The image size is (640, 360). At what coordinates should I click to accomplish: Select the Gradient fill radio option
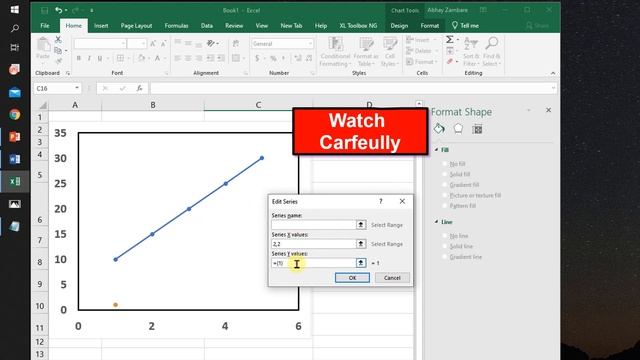tap(461, 185)
